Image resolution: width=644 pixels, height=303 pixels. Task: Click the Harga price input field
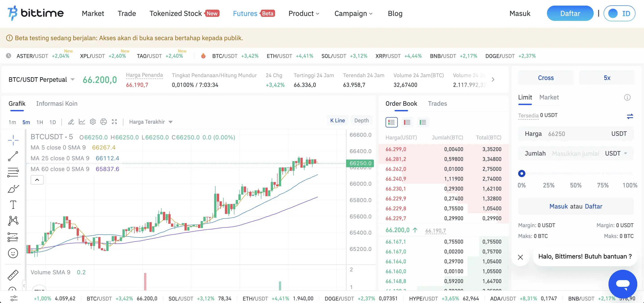pyautogui.click(x=576, y=134)
